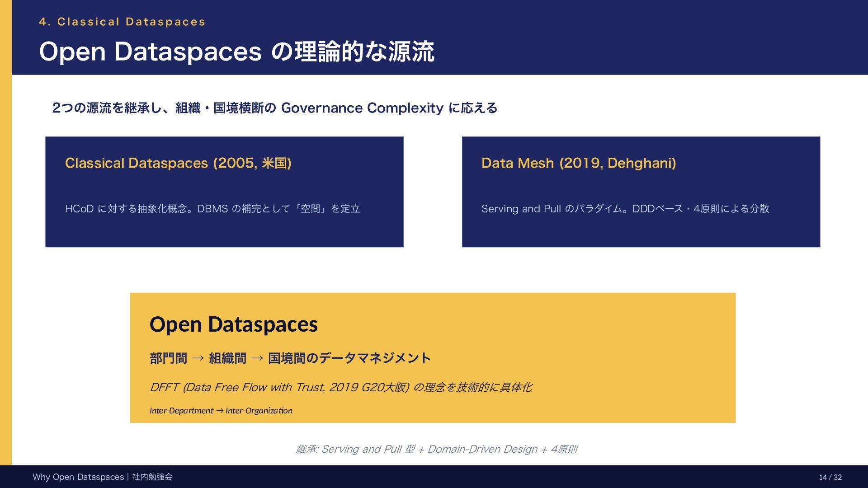Click the yellow vertical accent bar on left
This screenshot has height=488, width=868.
pyautogui.click(x=5, y=271)
